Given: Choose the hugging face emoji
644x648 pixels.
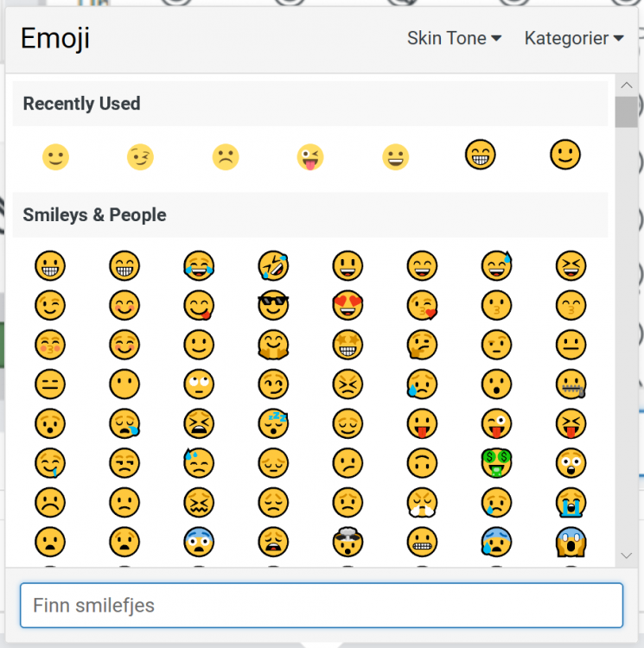Looking at the screenshot, I should [273, 345].
